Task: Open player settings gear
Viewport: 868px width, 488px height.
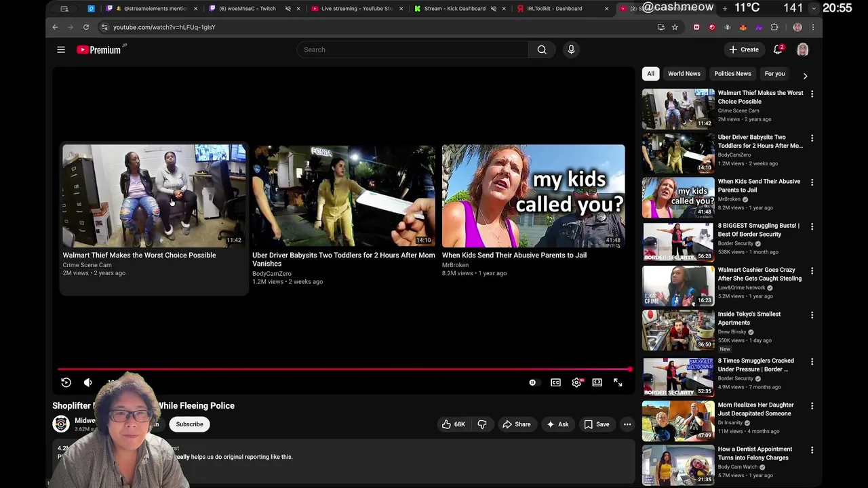Action: tap(576, 383)
